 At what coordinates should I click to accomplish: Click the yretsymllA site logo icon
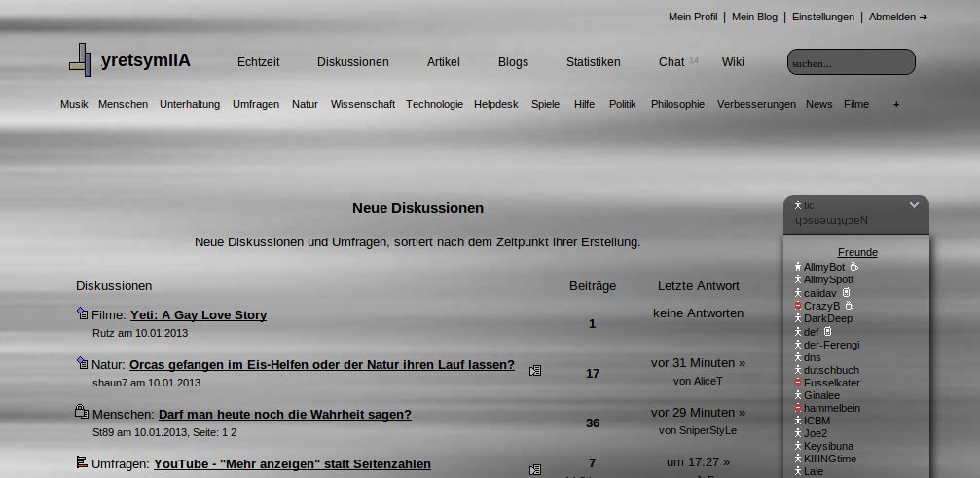pyautogui.click(x=80, y=60)
